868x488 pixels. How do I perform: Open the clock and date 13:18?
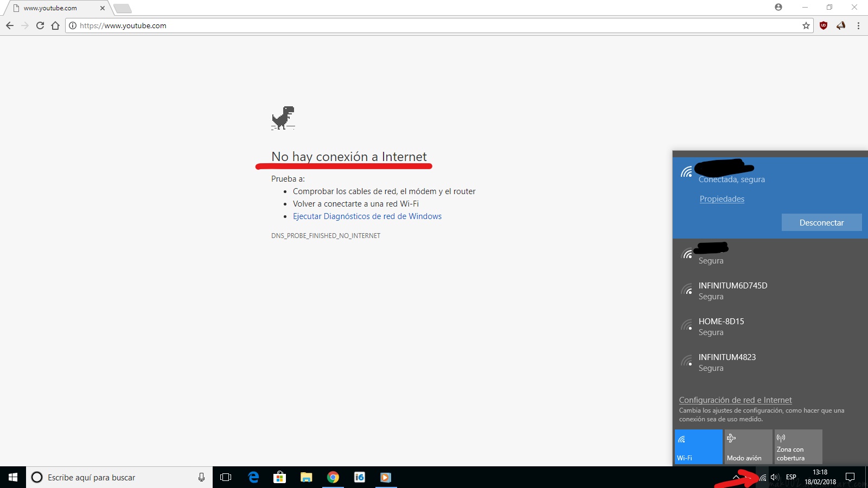click(820, 477)
